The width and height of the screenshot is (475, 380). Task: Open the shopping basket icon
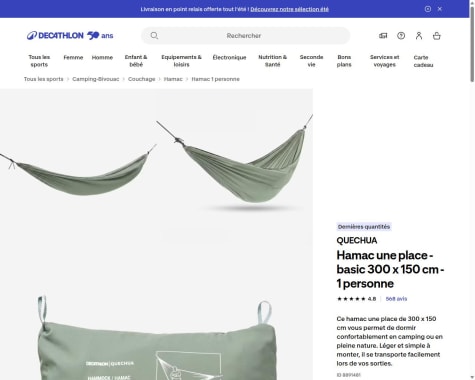click(x=437, y=36)
